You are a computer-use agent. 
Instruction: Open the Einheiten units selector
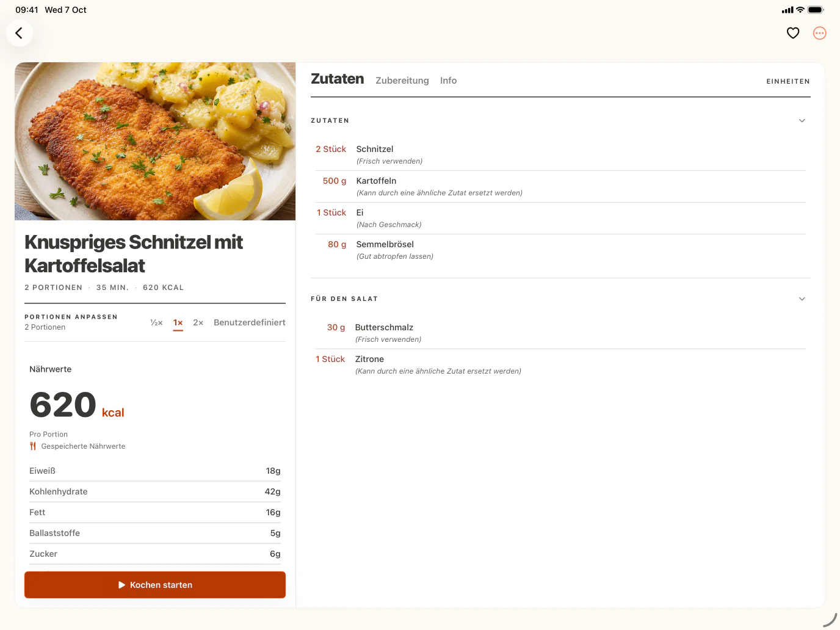coord(788,81)
